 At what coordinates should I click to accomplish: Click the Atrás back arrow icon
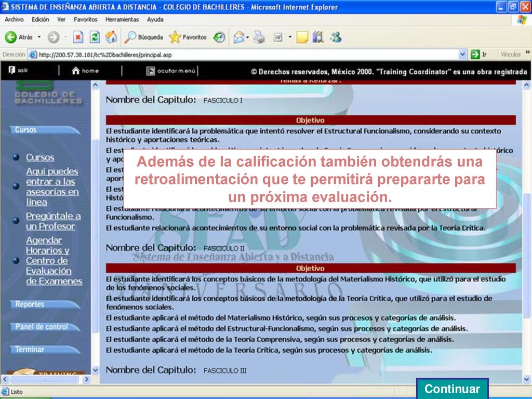point(11,37)
